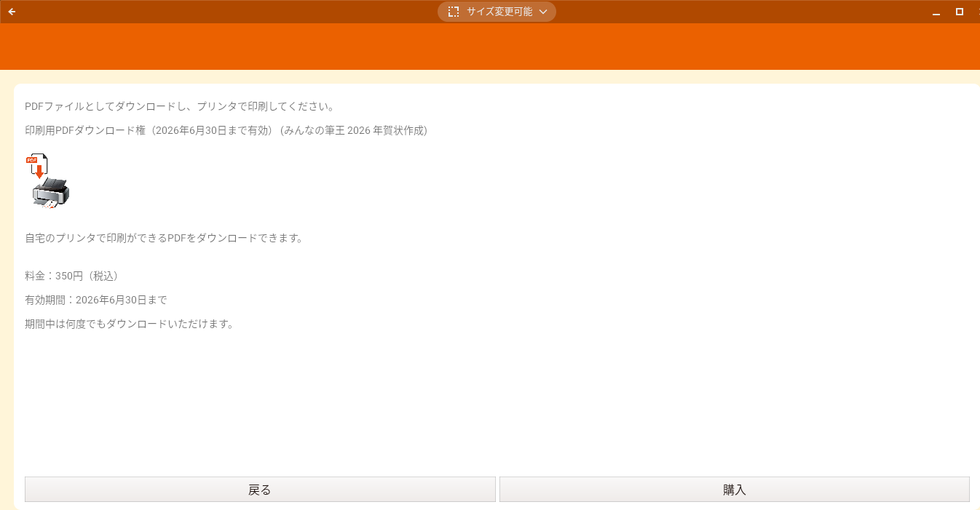This screenshot has height=510, width=980.
Task: Click the 料金：350円（税込） price text
Action: (71, 276)
